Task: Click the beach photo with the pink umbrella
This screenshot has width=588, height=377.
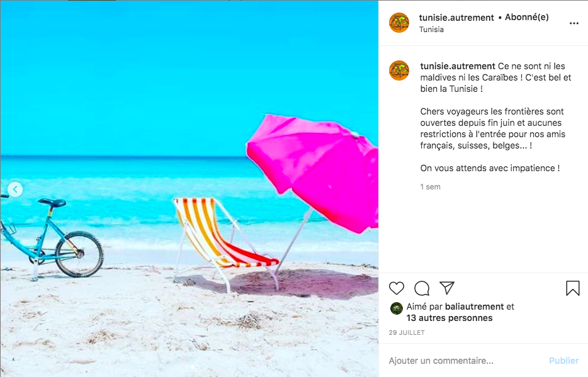Action: point(189,189)
